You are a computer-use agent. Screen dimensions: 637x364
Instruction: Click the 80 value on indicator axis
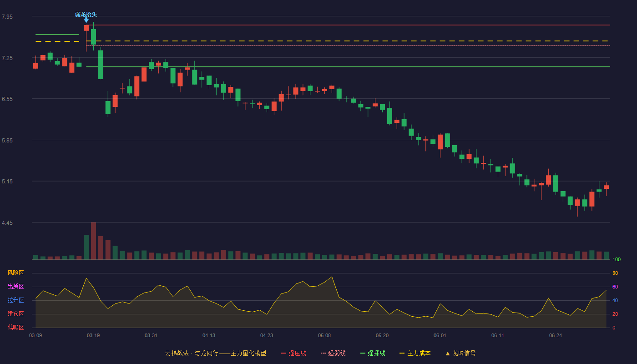[615, 273]
